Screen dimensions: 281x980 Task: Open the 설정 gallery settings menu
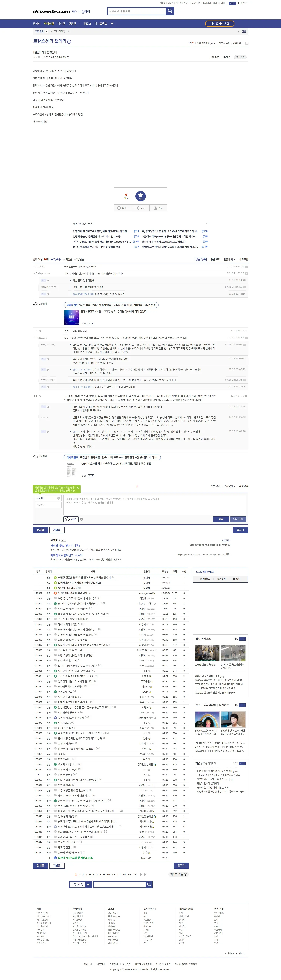coord(190,43)
